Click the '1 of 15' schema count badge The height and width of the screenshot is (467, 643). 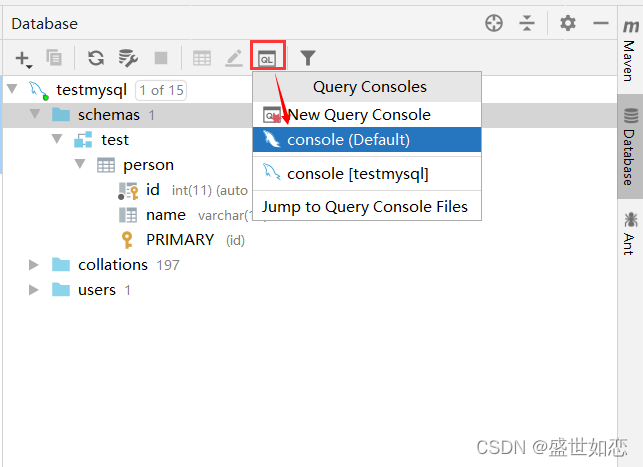(161, 90)
